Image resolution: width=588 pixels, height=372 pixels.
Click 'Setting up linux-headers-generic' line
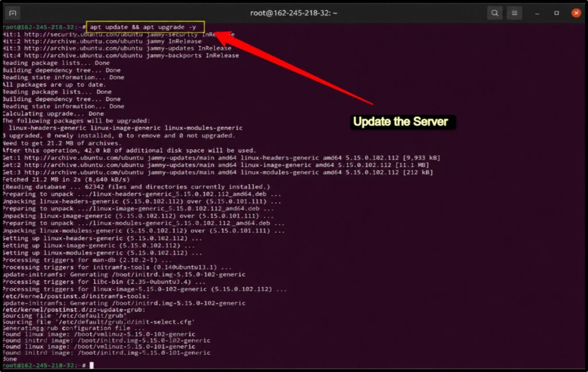tap(102, 239)
